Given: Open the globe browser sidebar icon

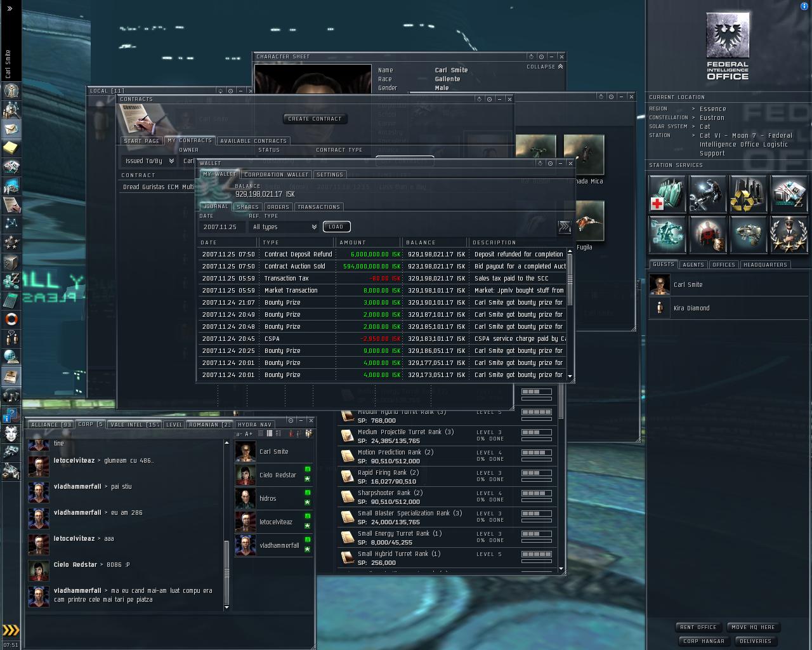Looking at the screenshot, I should (11, 357).
